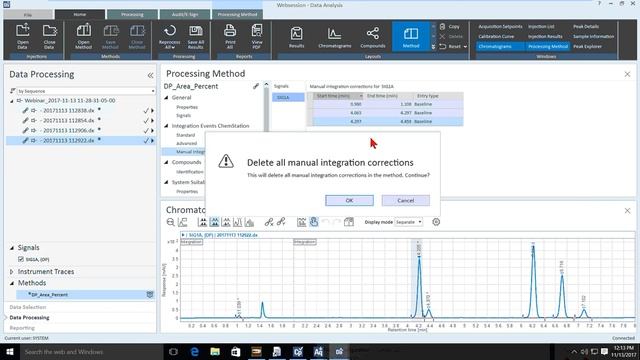The image size is (640, 360).
Task: Click Reprocess All in the ribbon
Action: 169,36
